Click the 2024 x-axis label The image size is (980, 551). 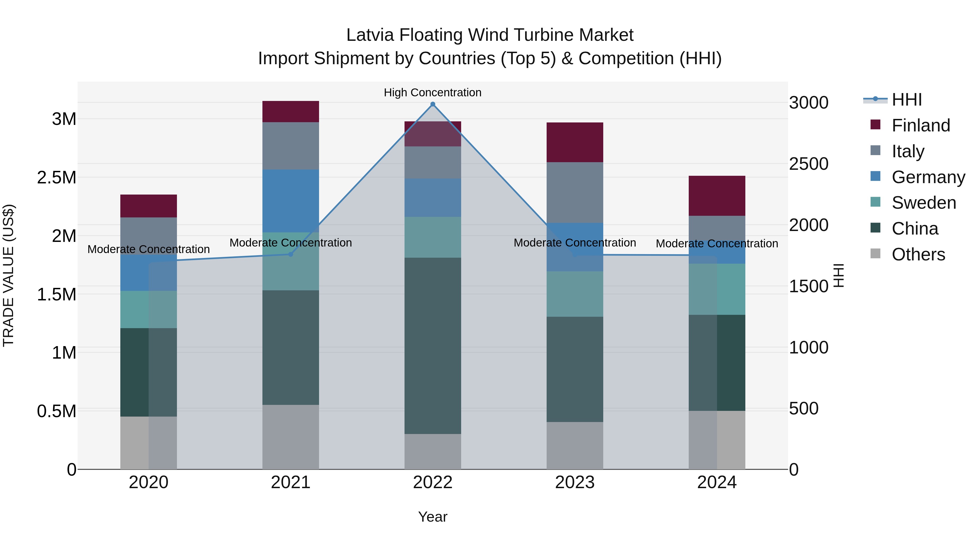[x=717, y=482]
